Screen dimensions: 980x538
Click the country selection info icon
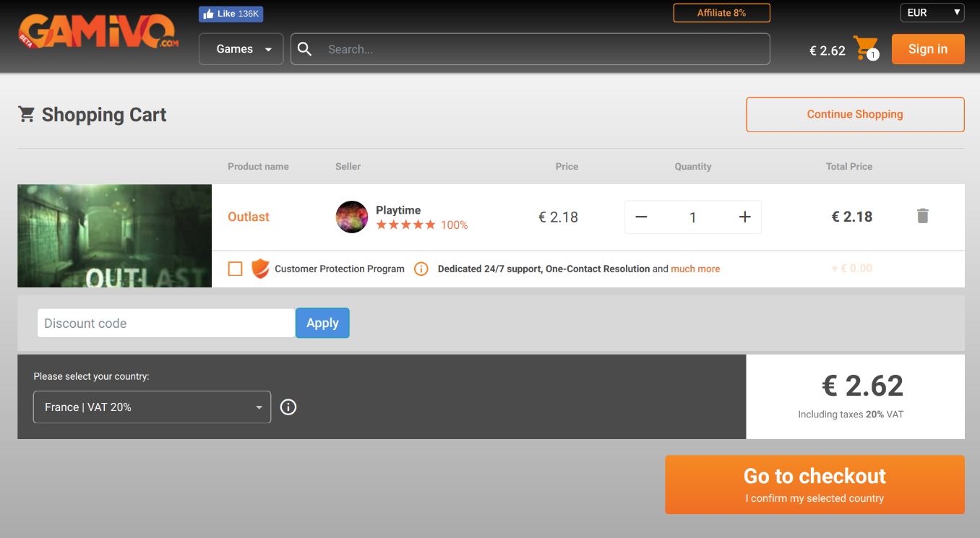(x=288, y=407)
